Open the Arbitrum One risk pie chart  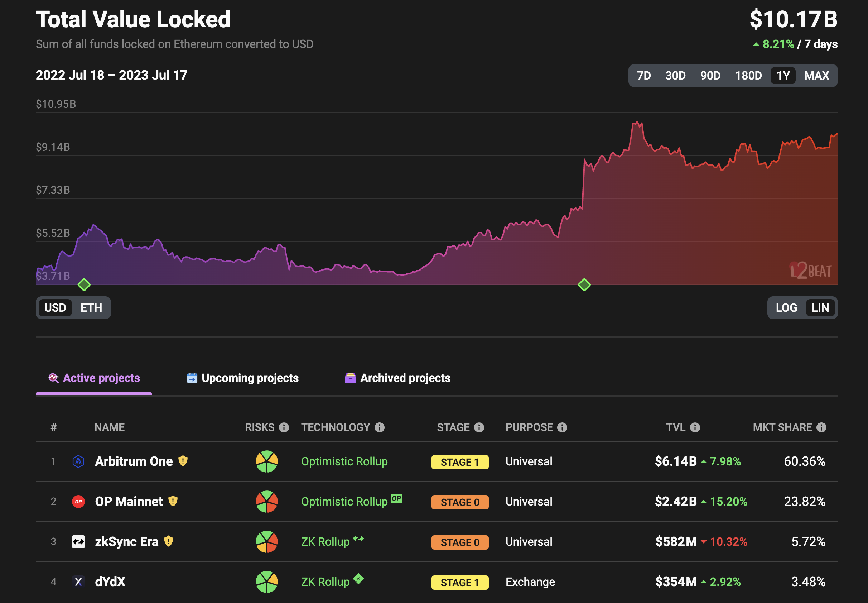click(x=266, y=461)
